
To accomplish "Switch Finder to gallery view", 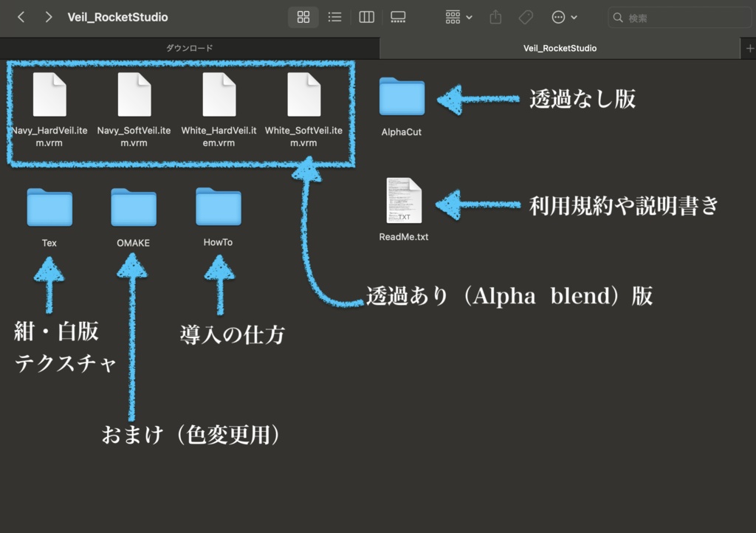I will coord(398,17).
